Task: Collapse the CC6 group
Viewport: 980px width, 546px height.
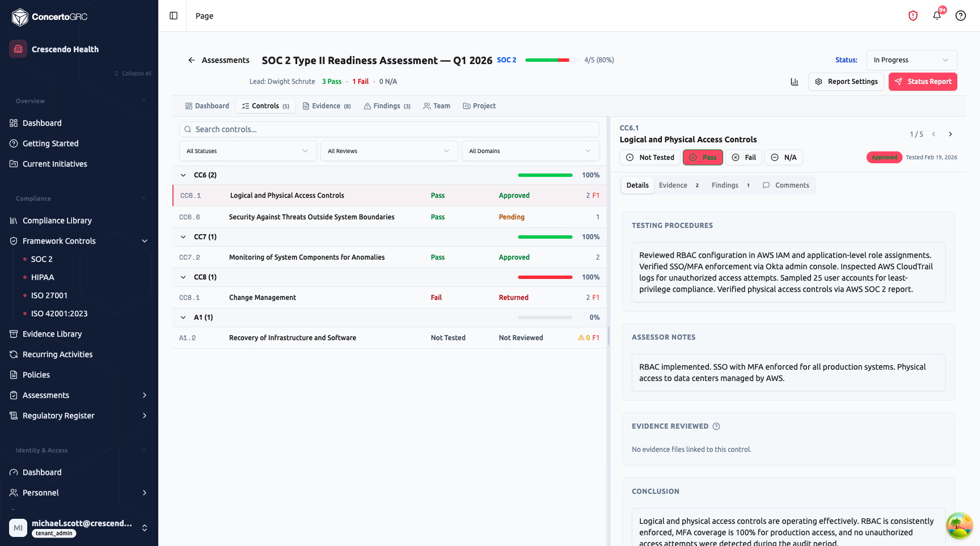Action: [183, 175]
